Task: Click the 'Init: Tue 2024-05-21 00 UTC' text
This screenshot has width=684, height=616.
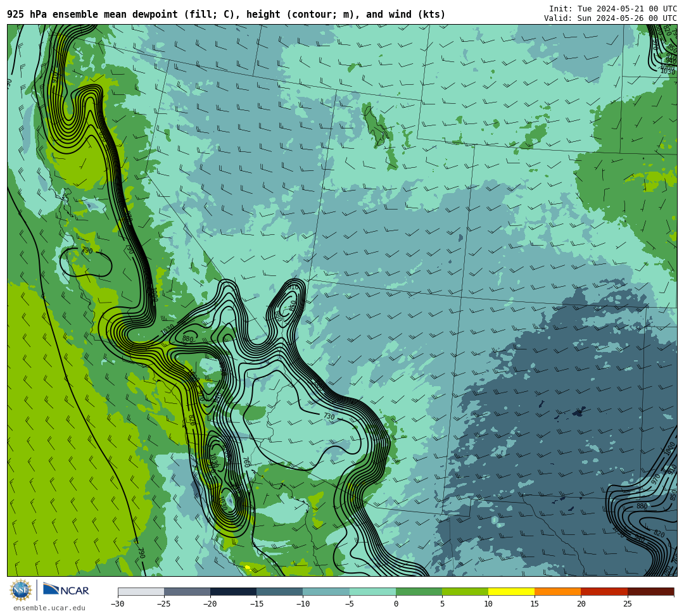Action: pos(613,9)
